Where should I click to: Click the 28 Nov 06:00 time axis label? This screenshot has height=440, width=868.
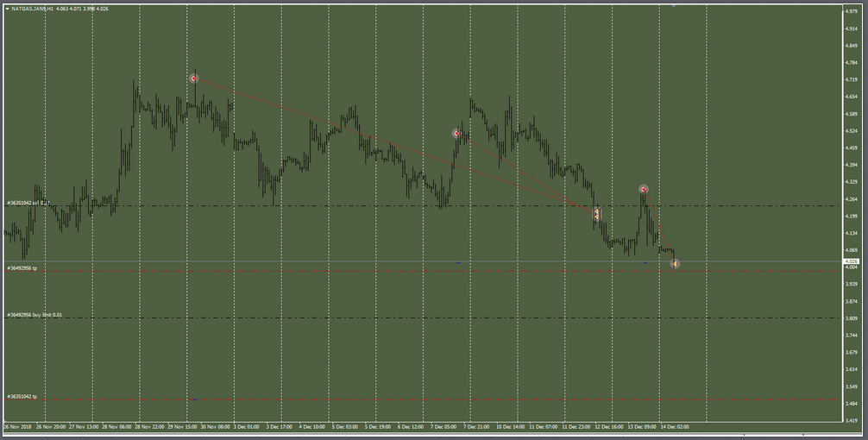pyautogui.click(x=116, y=427)
